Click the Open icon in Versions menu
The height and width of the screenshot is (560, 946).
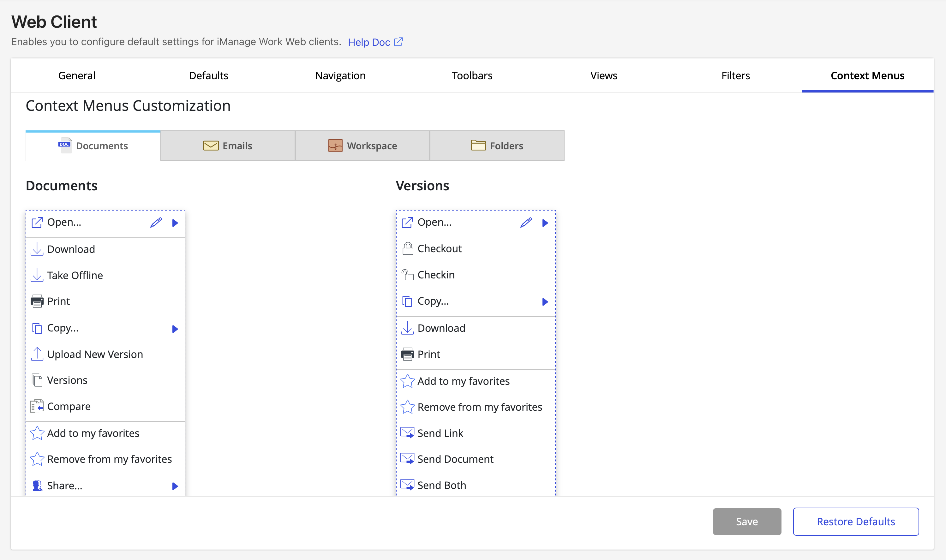tap(407, 223)
